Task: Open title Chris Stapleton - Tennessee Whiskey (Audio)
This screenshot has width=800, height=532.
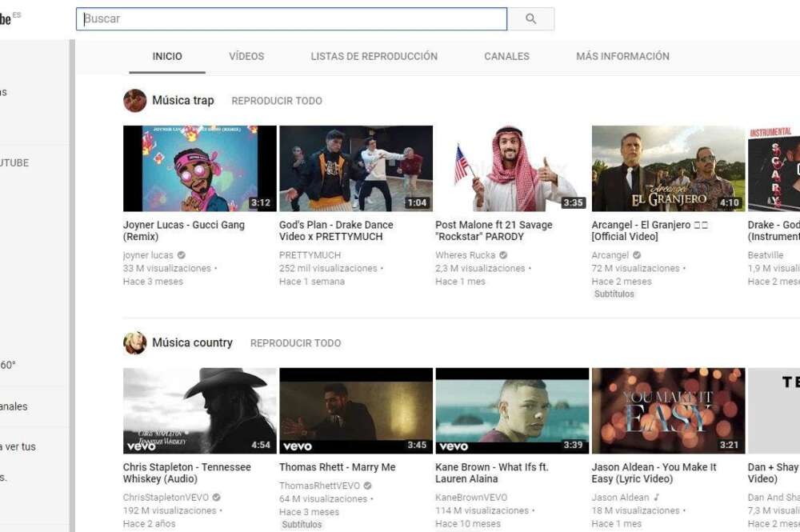Action: pos(186,473)
